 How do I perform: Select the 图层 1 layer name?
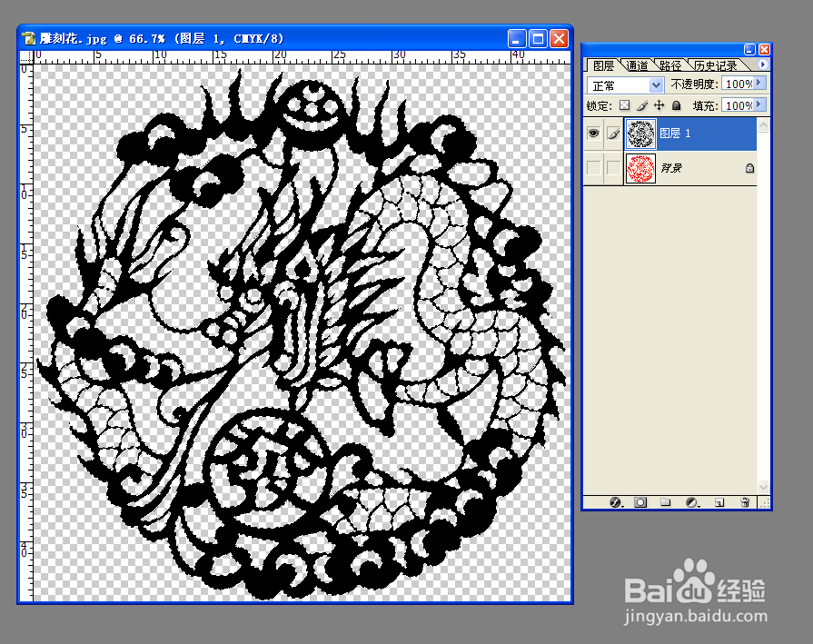click(675, 134)
